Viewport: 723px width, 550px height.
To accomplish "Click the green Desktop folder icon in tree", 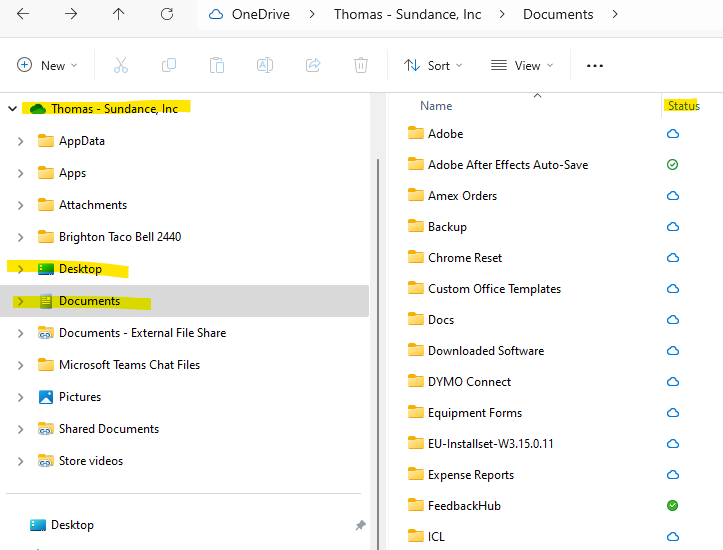I will tap(46, 269).
